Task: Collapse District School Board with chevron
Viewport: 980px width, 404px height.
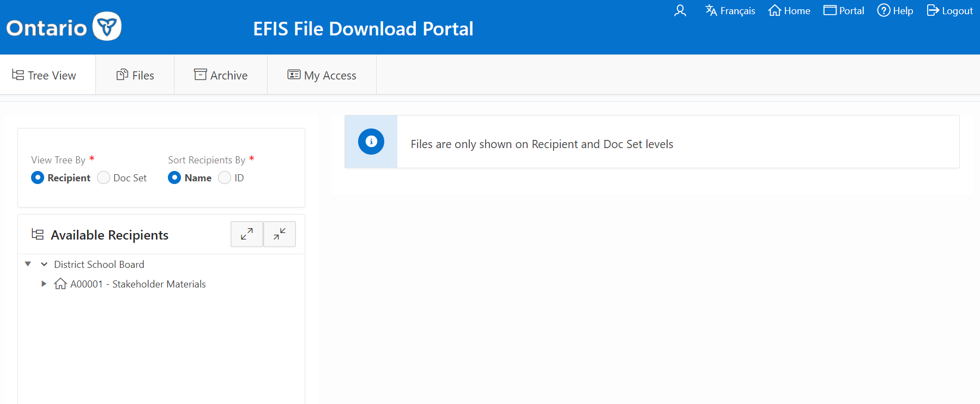Action: click(x=44, y=265)
